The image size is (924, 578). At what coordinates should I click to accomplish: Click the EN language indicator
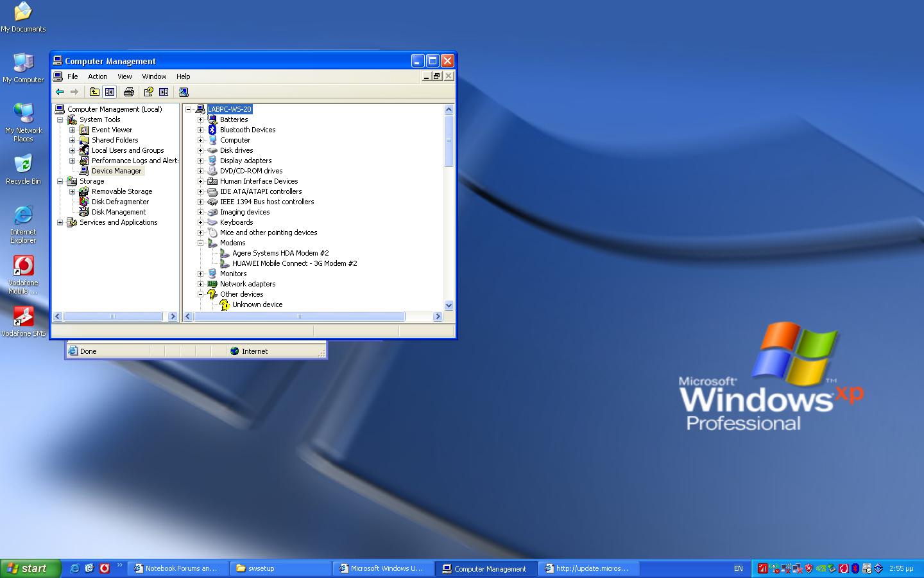tap(738, 568)
